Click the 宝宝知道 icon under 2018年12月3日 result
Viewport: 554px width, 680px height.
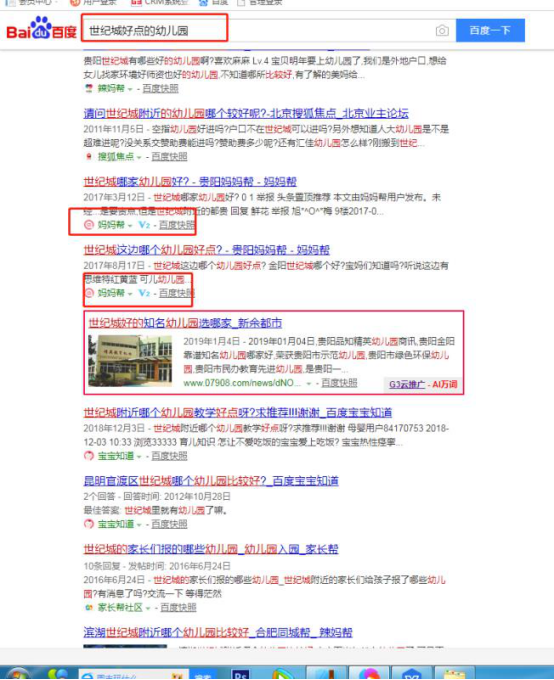[x=89, y=456]
